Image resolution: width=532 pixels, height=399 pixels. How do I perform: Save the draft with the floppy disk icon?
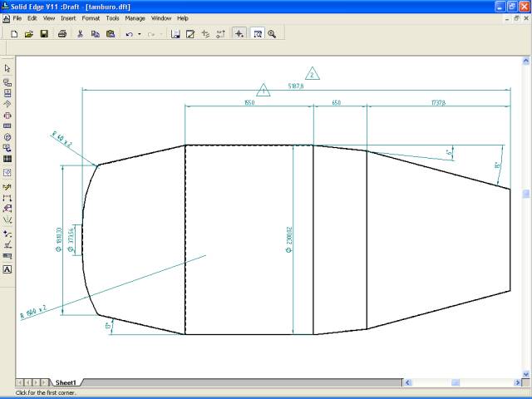tap(44, 34)
